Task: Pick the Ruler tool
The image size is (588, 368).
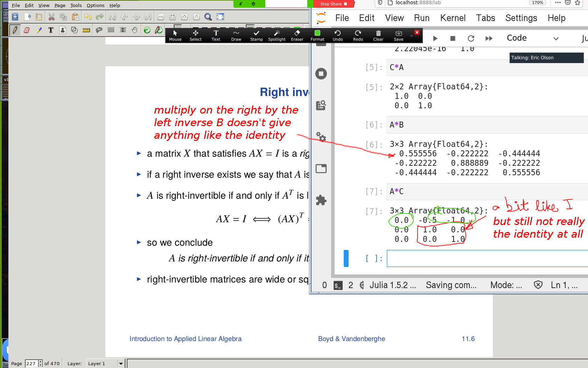Action: 86,30
